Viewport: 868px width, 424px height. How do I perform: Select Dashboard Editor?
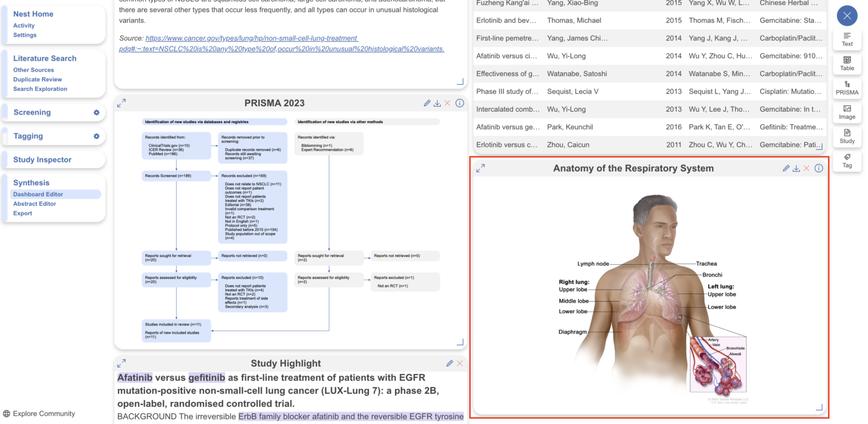click(55, 194)
